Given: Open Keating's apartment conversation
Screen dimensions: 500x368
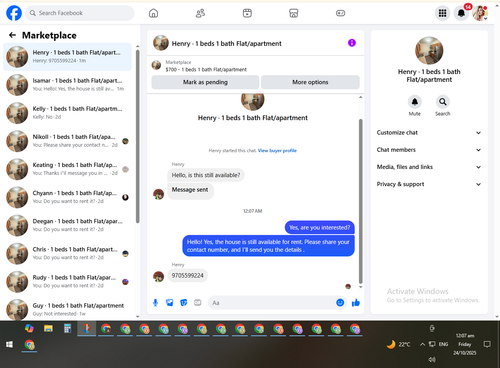Looking at the screenshot, I should point(68,169).
